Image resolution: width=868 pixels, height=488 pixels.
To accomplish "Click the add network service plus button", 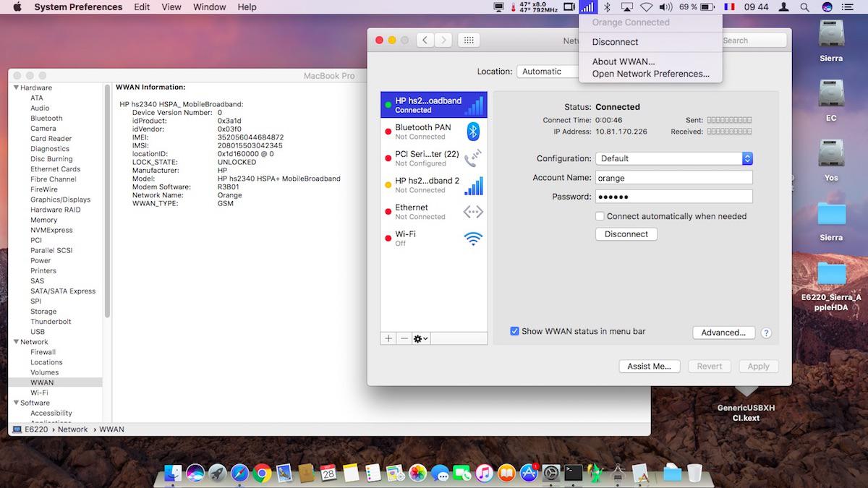I will (x=388, y=338).
